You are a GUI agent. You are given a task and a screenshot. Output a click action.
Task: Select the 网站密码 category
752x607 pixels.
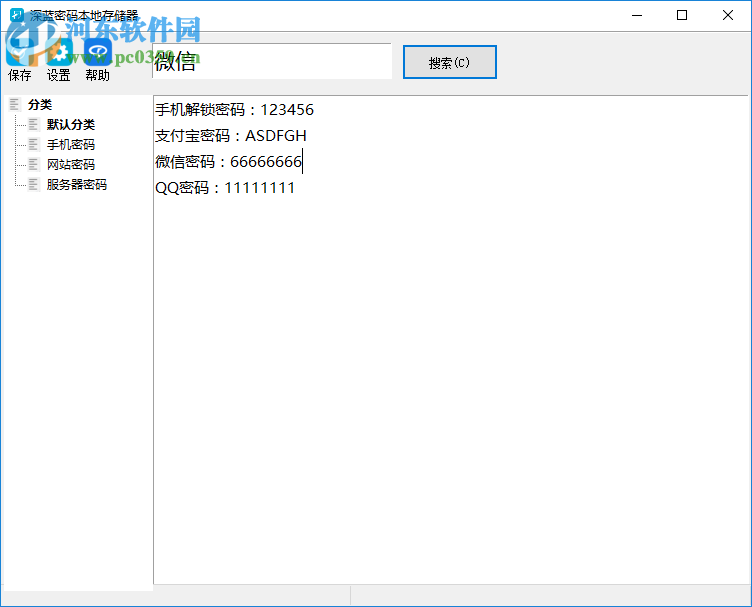[70, 165]
